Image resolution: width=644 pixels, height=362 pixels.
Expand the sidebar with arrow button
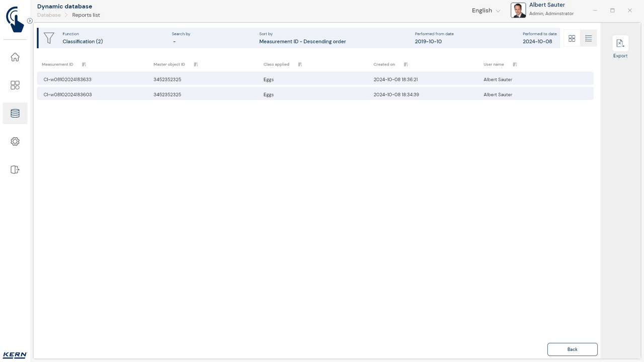point(30,21)
